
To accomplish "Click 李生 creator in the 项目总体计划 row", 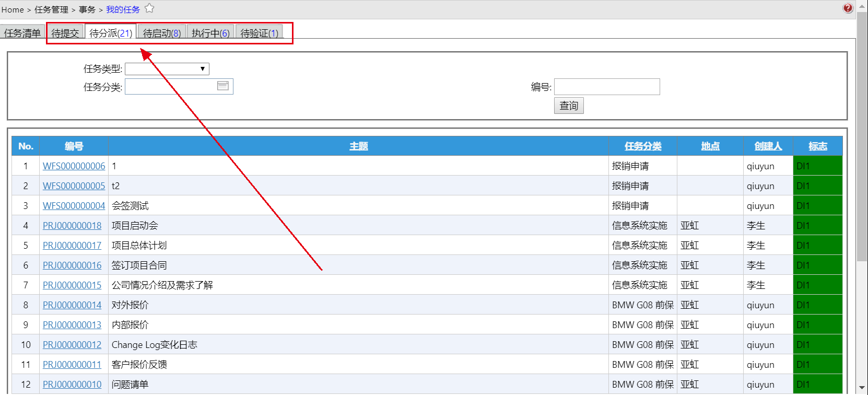I will pos(756,246).
